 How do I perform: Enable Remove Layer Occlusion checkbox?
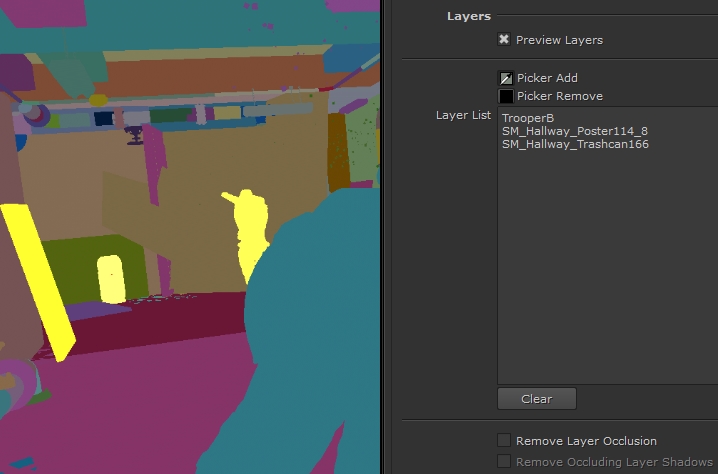[x=504, y=441]
